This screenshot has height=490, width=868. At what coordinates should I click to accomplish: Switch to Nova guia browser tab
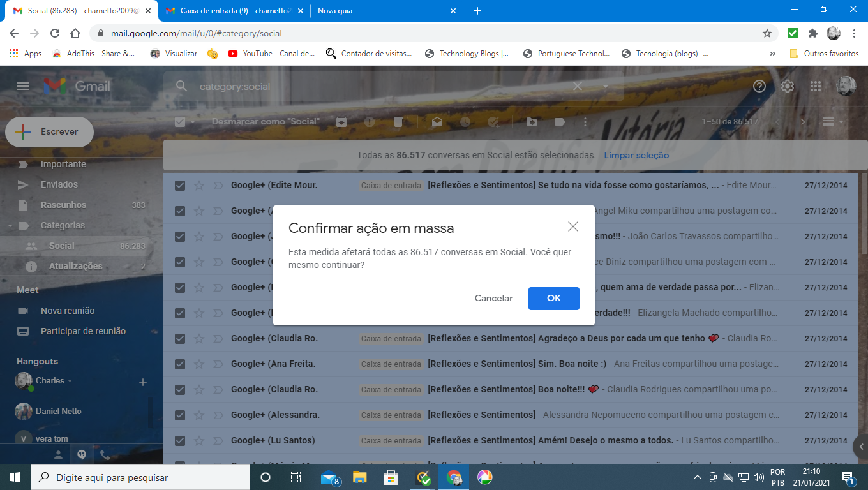pyautogui.click(x=387, y=11)
